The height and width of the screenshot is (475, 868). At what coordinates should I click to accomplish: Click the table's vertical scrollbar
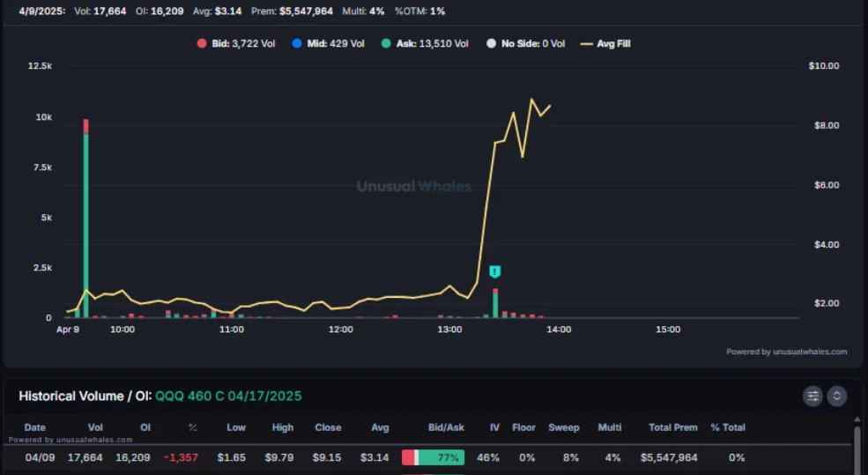pos(857,449)
